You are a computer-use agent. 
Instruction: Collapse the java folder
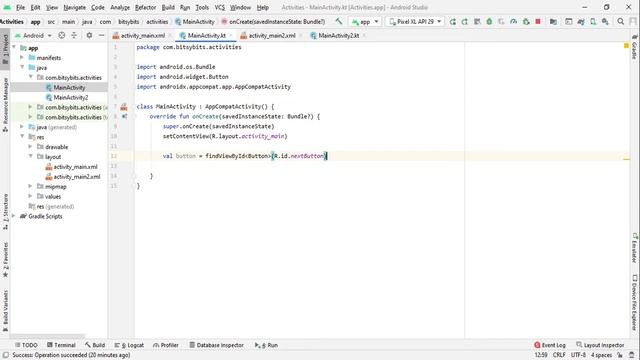[x=22, y=67]
